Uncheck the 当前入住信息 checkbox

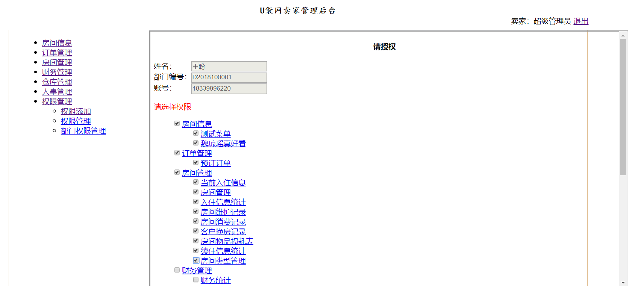coord(196,182)
